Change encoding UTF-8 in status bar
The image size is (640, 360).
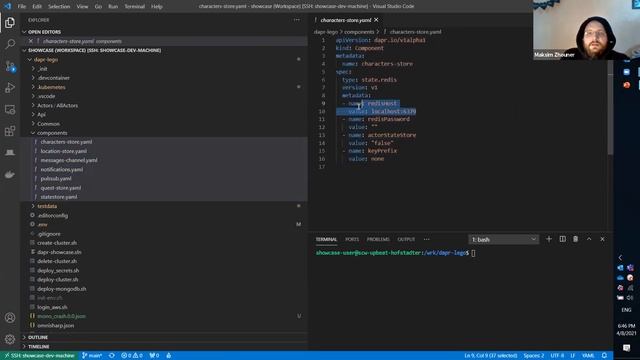tap(557, 356)
